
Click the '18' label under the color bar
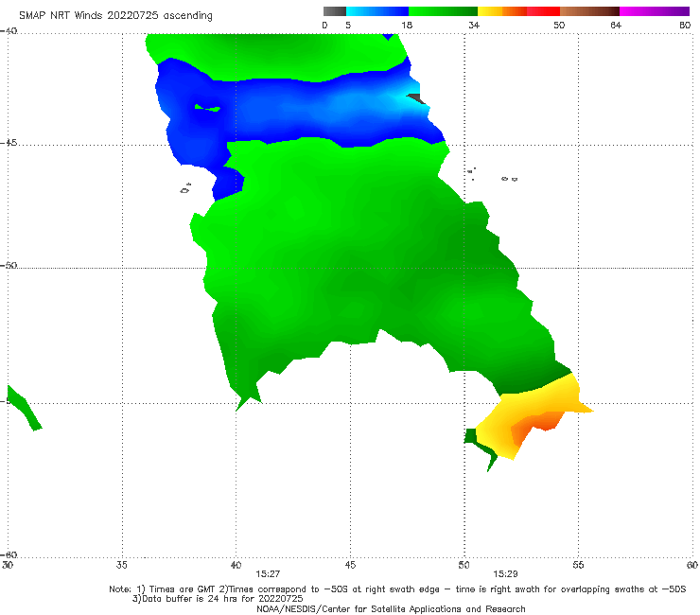point(407,25)
